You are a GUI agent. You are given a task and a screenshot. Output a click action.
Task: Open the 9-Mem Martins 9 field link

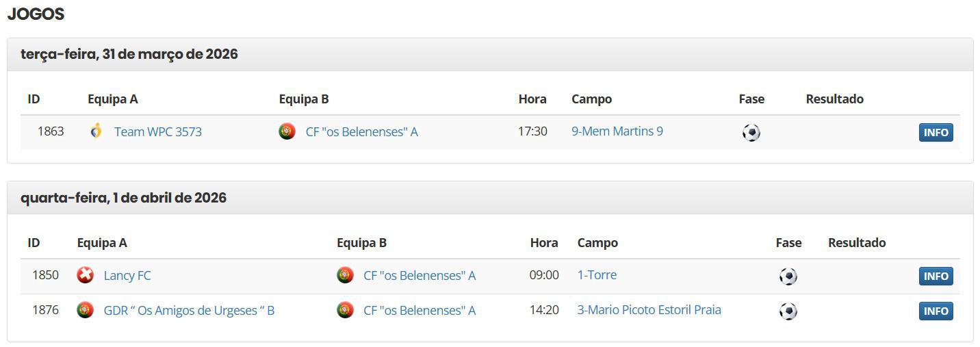click(617, 131)
